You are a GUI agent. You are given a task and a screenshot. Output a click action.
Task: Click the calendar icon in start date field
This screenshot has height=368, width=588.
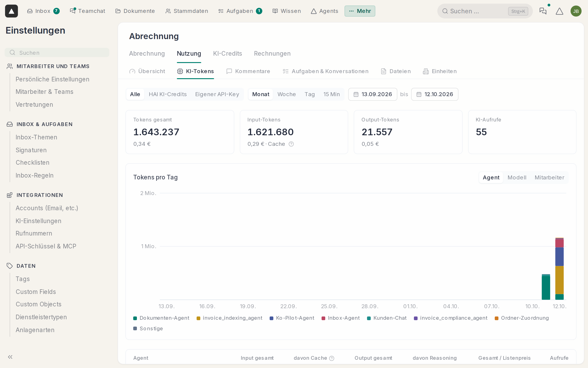[356, 94]
